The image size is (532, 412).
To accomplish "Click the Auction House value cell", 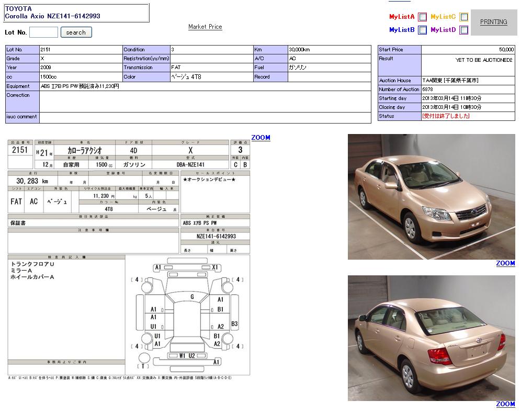I will tap(450, 81).
